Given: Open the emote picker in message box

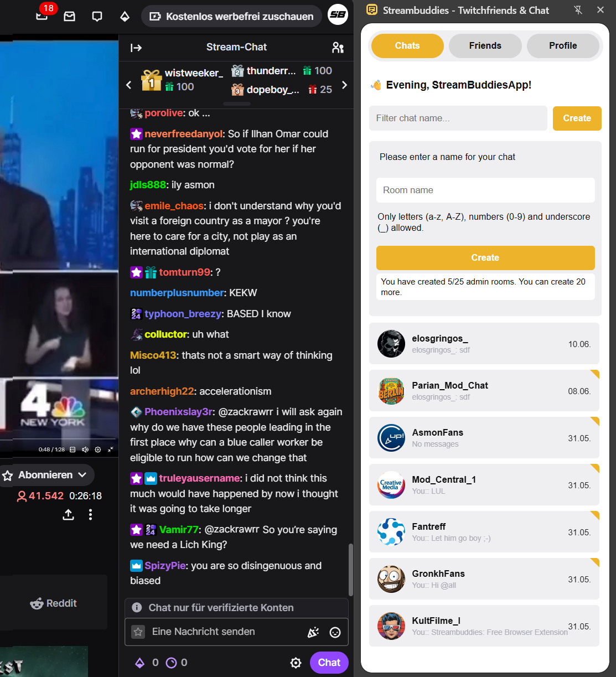Looking at the screenshot, I should coord(335,632).
